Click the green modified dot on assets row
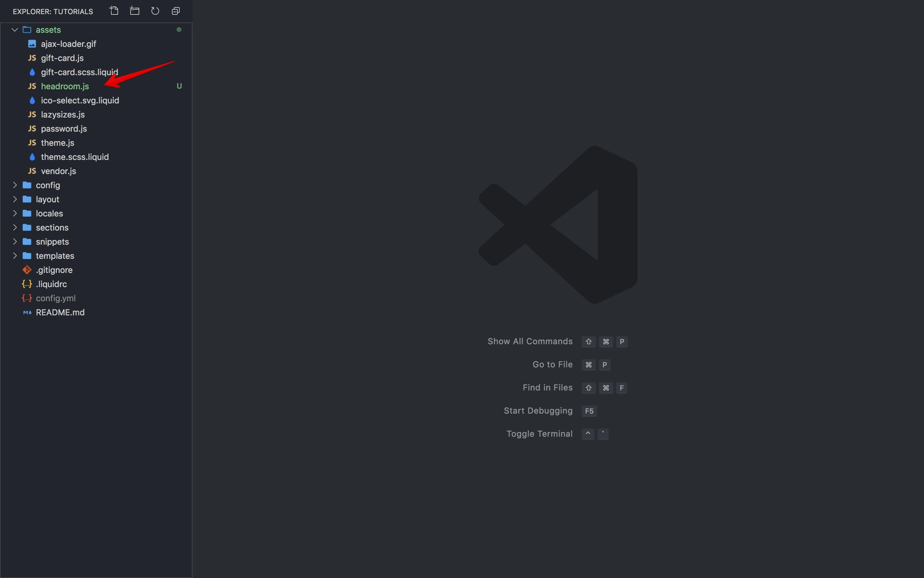Screen dimensions: 924x578 coord(179,30)
